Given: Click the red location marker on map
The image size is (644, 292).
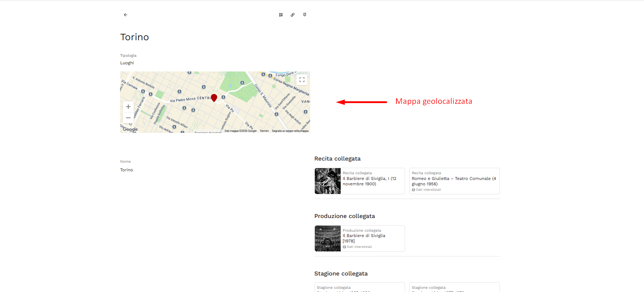Looking at the screenshot, I should tap(214, 98).
